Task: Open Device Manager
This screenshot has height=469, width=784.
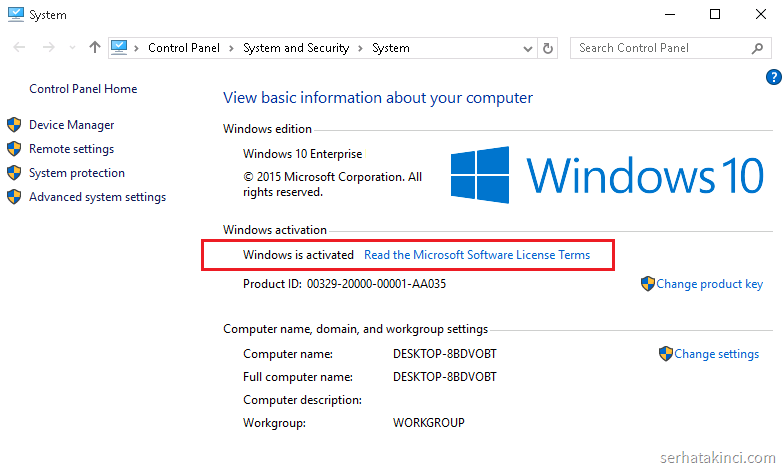Action: pos(71,125)
